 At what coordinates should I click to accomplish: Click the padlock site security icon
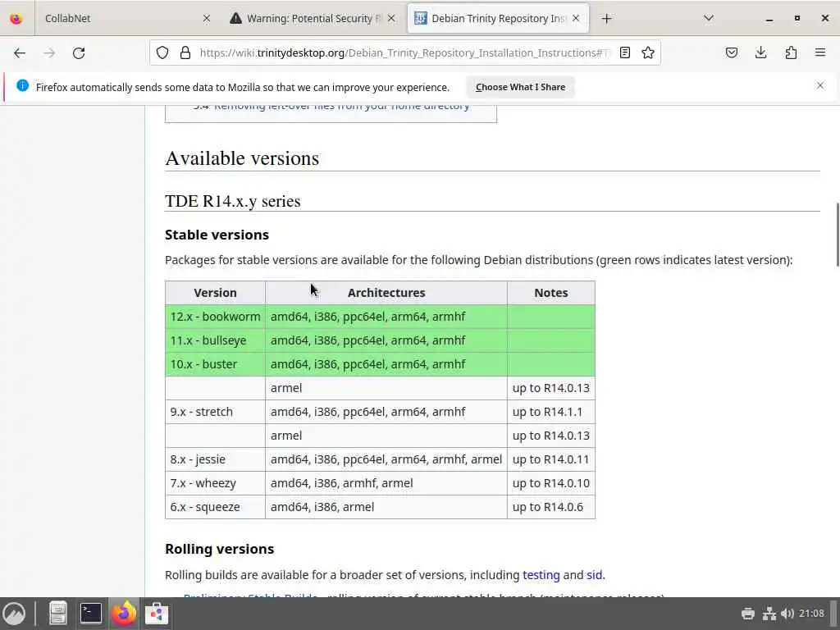(x=185, y=52)
